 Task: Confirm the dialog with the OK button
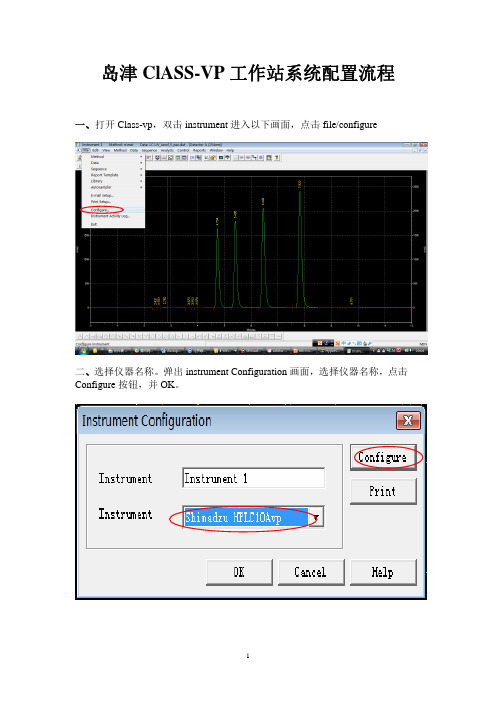click(x=239, y=572)
